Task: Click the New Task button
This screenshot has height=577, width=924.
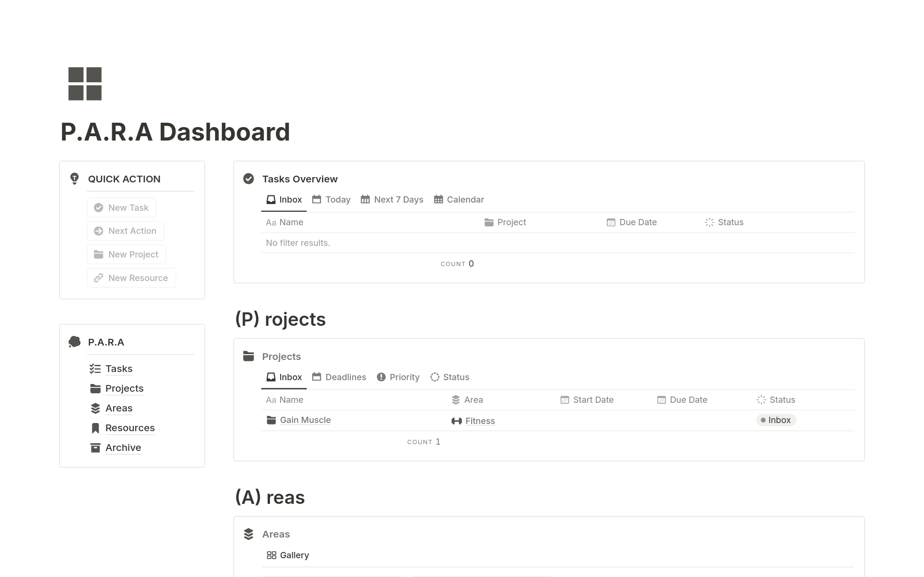Action: [121, 207]
